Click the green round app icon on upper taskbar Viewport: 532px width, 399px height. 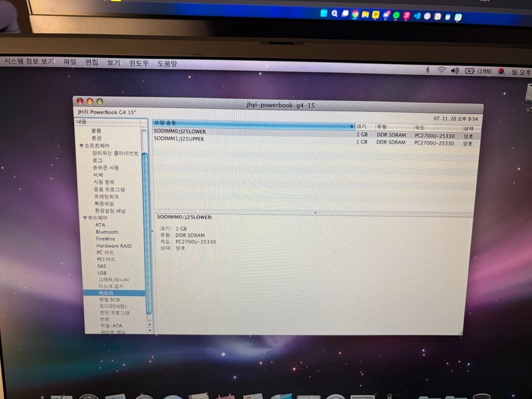tap(396, 15)
